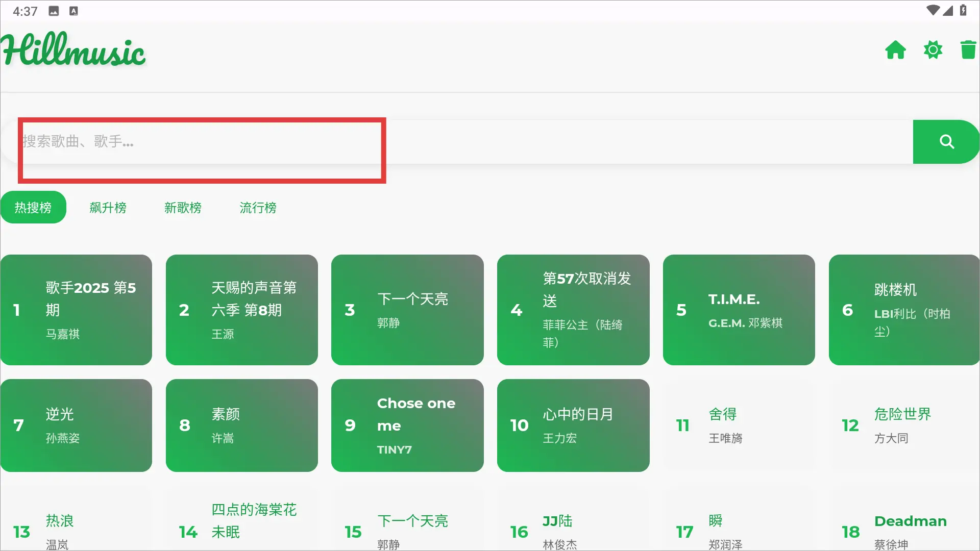This screenshot has height=551, width=980.
Task: Choose rank 7 song 逆光 by 孙燕姿
Action: coord(76,425)
